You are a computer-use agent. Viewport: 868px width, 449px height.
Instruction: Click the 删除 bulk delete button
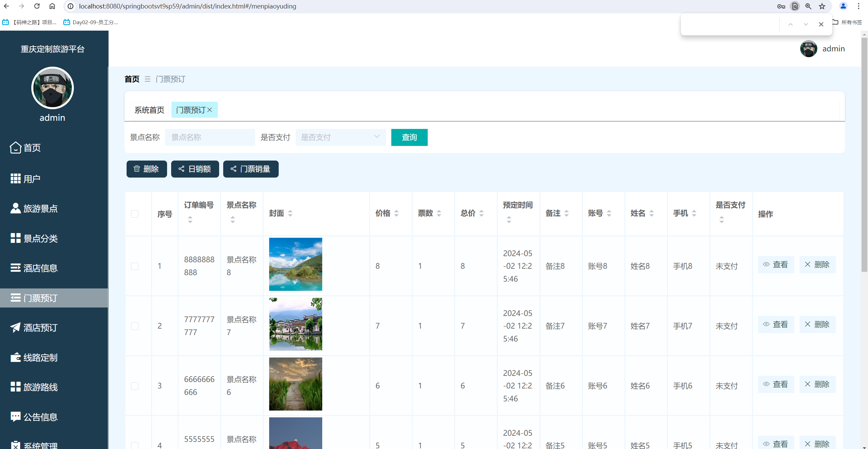[x=147, y=169]
